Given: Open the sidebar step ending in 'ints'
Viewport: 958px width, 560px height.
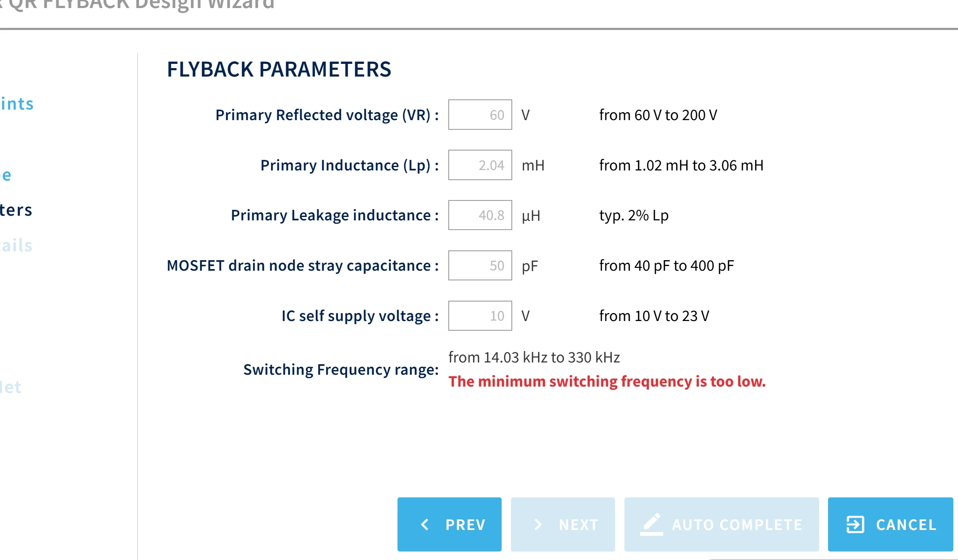Looking at the screenshot, I should (17, 104).
